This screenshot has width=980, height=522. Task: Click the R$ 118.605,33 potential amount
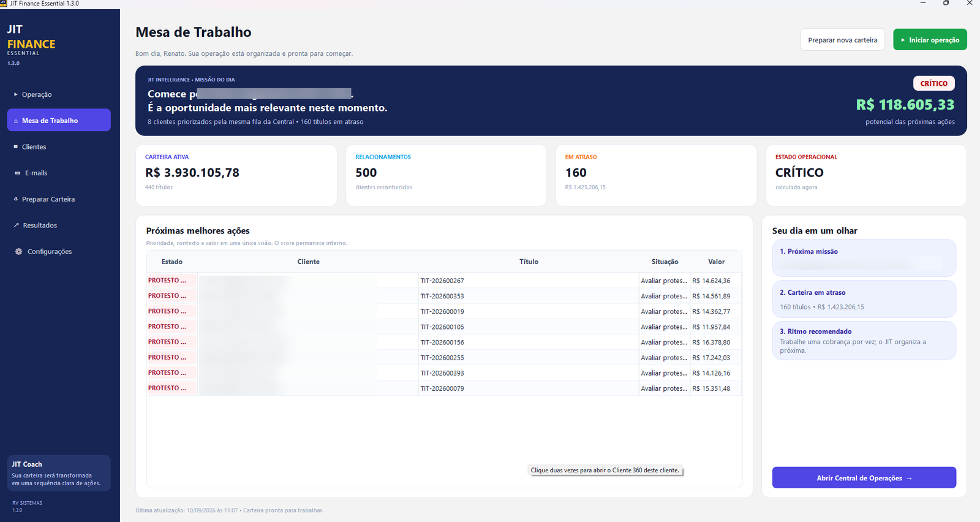(905, 105)
